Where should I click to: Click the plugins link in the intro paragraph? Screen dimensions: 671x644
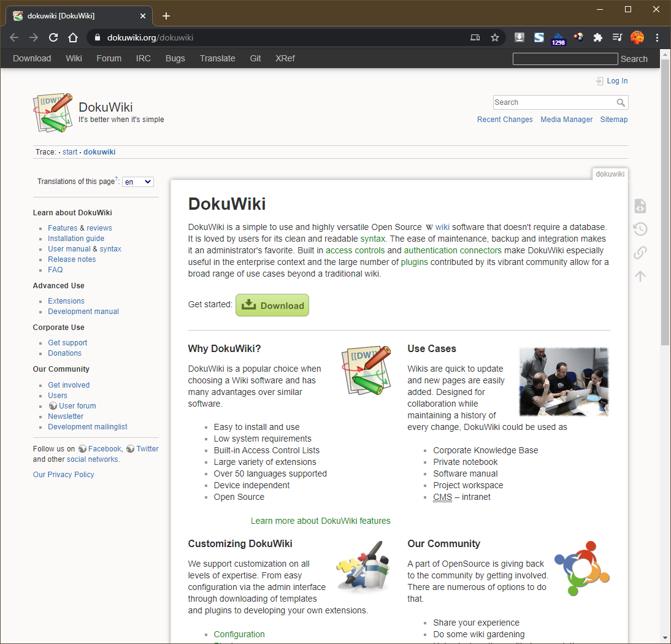414,262
